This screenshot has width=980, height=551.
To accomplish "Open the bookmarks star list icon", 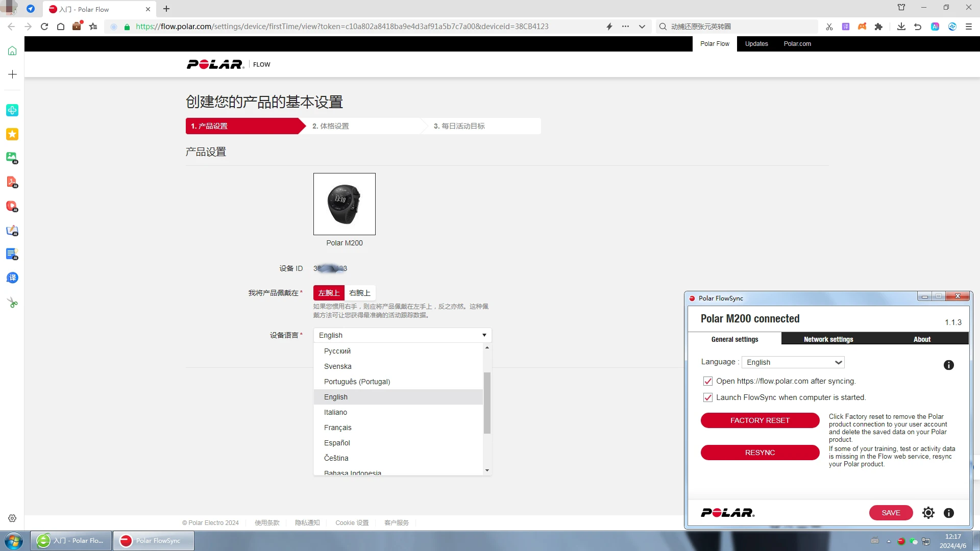I will pyautogui.click(x=93, y=27).
